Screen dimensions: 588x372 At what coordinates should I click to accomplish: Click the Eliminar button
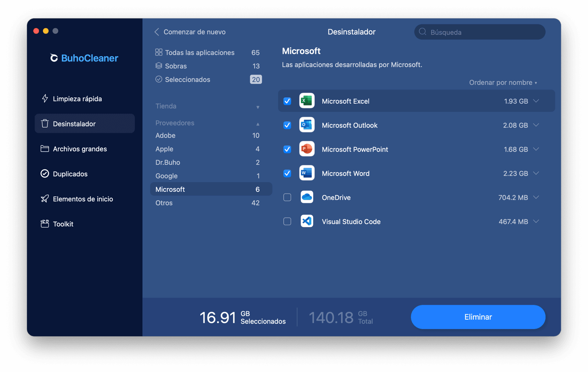point(478,317)
